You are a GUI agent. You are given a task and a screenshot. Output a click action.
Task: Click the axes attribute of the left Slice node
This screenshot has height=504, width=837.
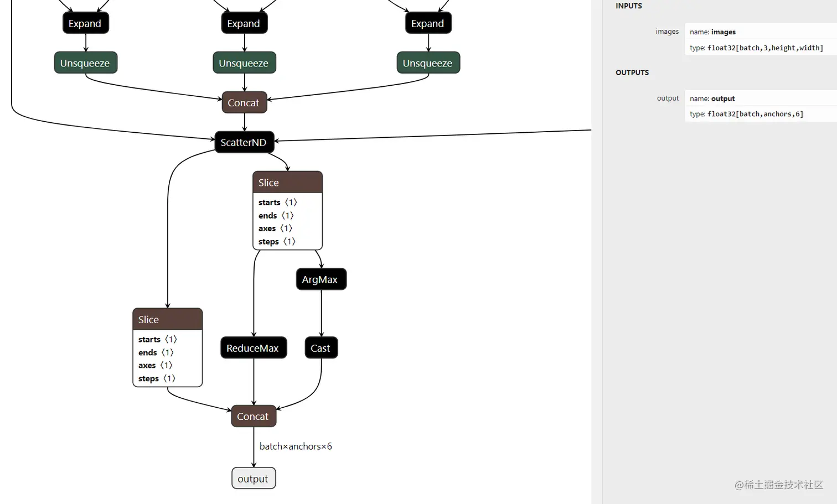pyautogui.click(x=155, y=365)
